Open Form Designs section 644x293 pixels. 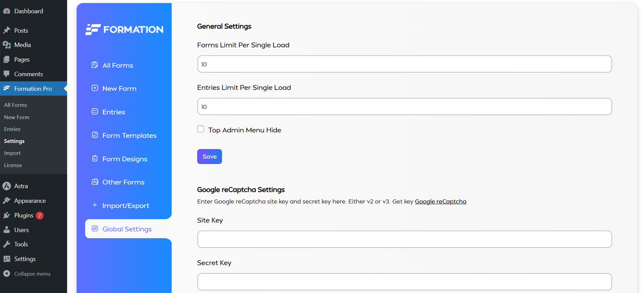point(125,159)
